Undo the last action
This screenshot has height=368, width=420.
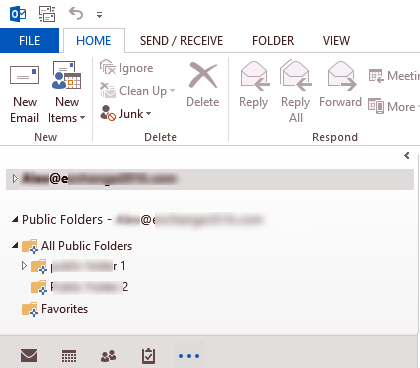76,14
